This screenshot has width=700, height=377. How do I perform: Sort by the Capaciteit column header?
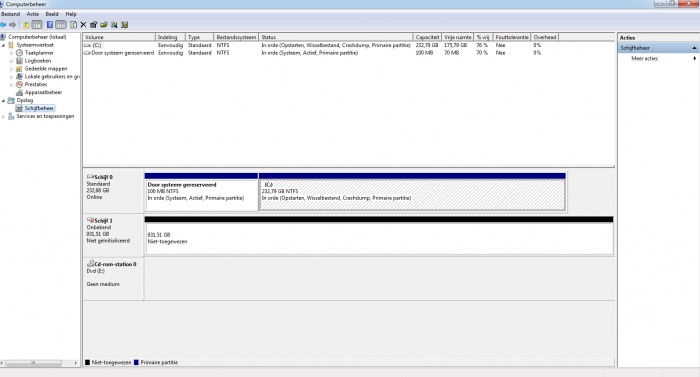(x=428, y=37)
